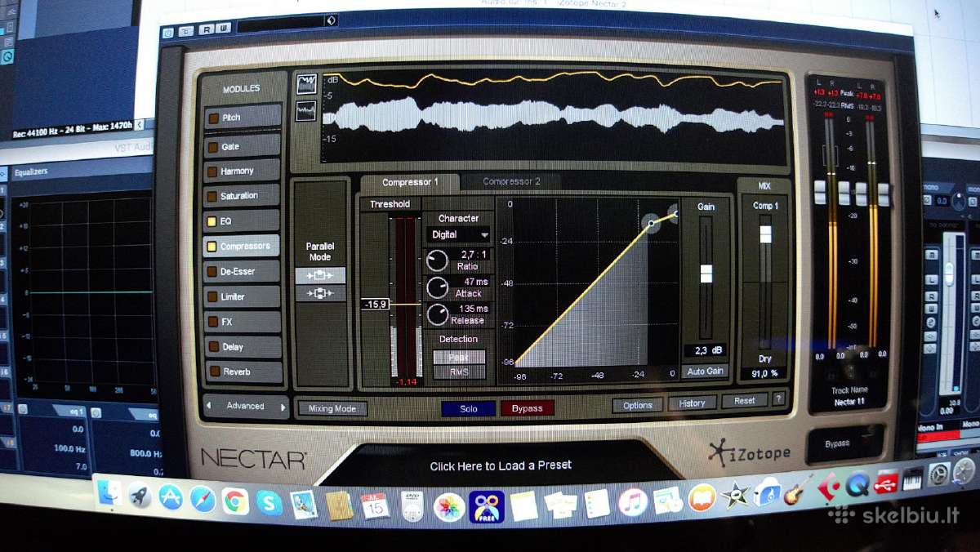
Task: Open App Store from the Dock
Action: [171, 497]
